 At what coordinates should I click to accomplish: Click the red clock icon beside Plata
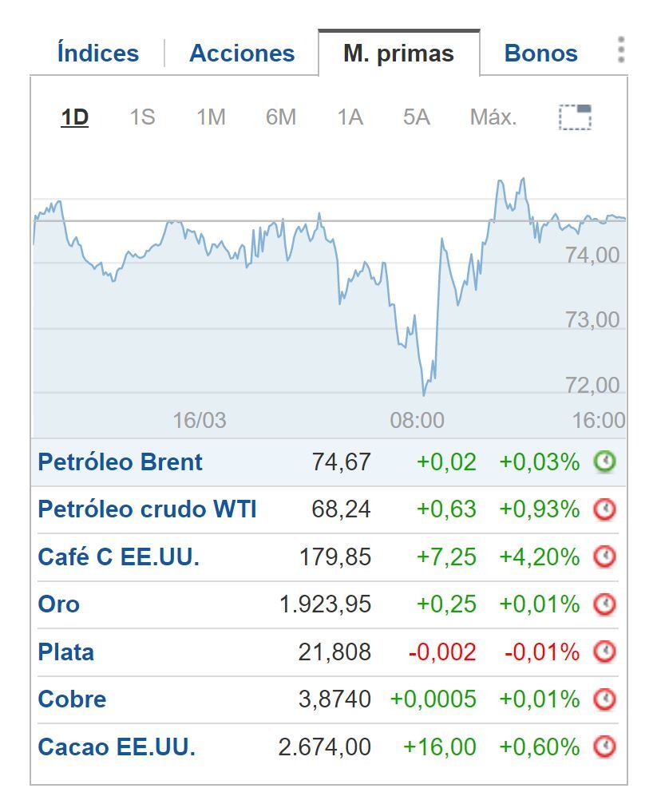[x=605, y=652]
